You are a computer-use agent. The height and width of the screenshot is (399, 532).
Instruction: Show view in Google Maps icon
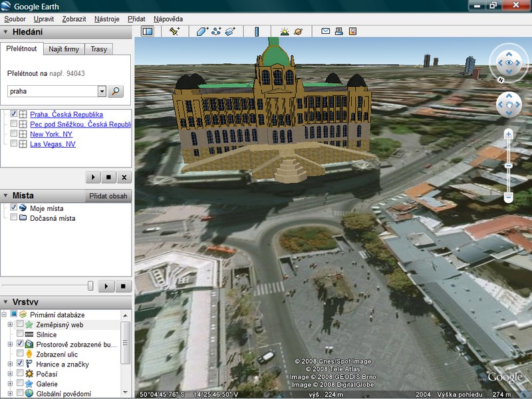(x=353, y=31)
